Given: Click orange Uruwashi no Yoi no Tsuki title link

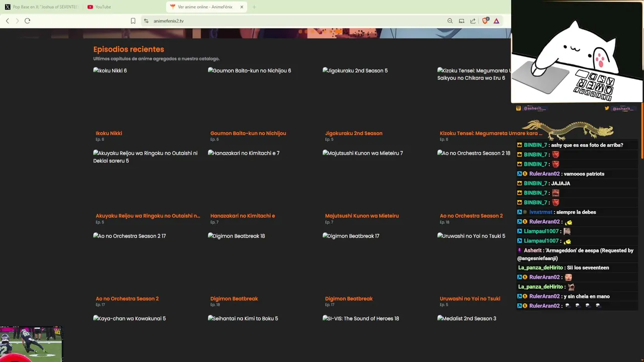Looking at the screenshot, I should click(x=470, y=299).
